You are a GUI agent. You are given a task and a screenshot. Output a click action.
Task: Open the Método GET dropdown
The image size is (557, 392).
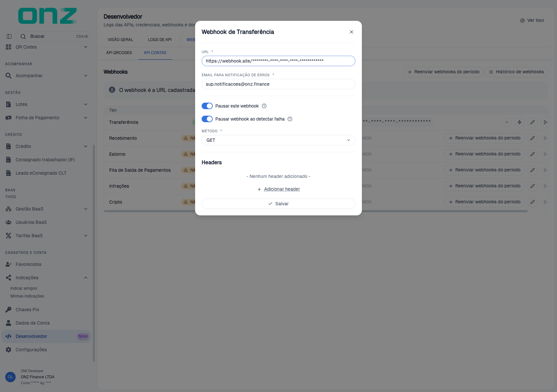pos(278,140)
